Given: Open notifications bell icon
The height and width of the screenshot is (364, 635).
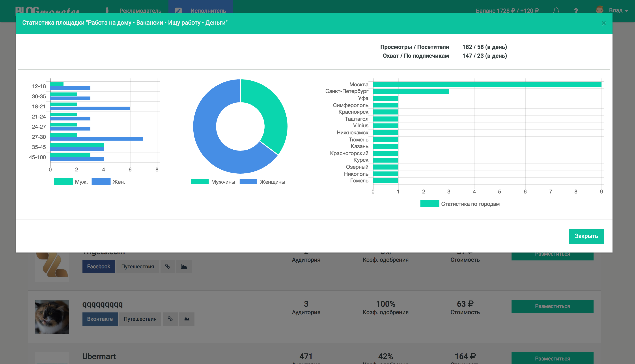Looking at the screenshot, I should tap(556, 11).
